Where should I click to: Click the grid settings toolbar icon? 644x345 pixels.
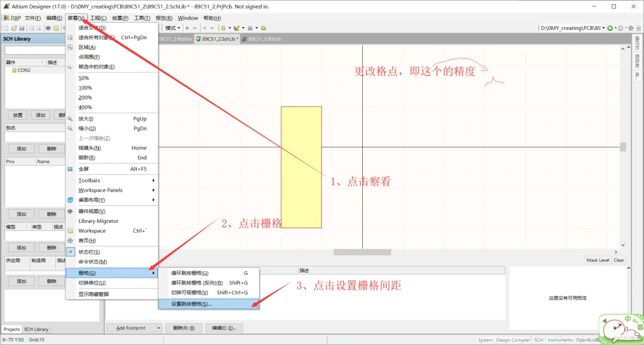[250, 28]
